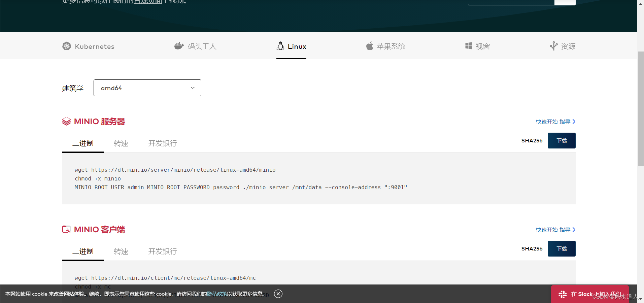Select 二进制 tab under MINIO 服务器
Screen dimensions: 644x303
click(x=83, y=143)
